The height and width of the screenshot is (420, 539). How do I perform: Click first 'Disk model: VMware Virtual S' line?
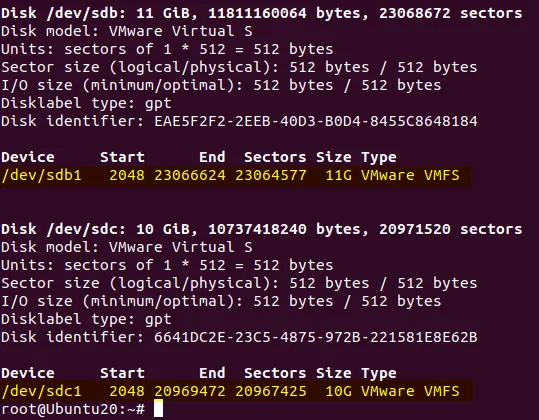[126, 31]
